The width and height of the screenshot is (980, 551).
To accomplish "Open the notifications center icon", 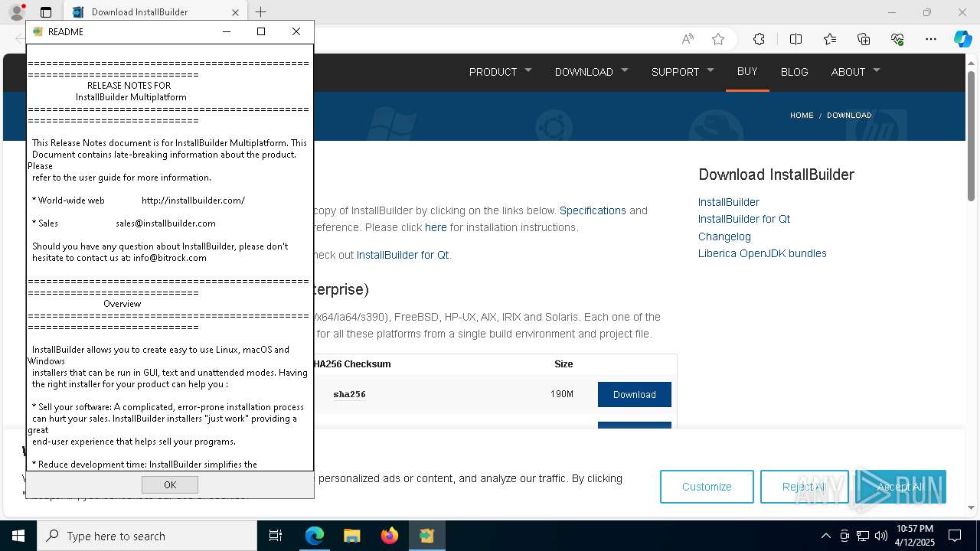I will [x=955, y=536].
